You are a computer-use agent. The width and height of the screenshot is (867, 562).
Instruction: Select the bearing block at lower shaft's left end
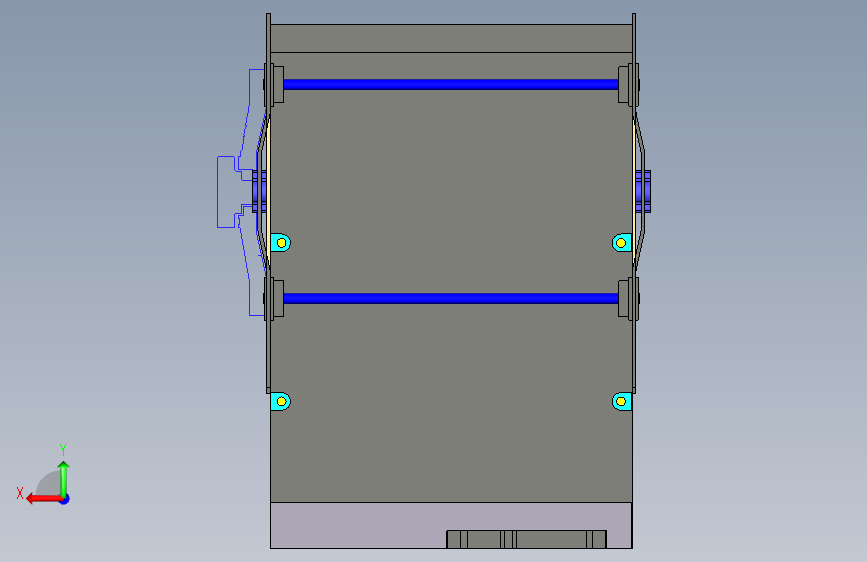point(278,299)
